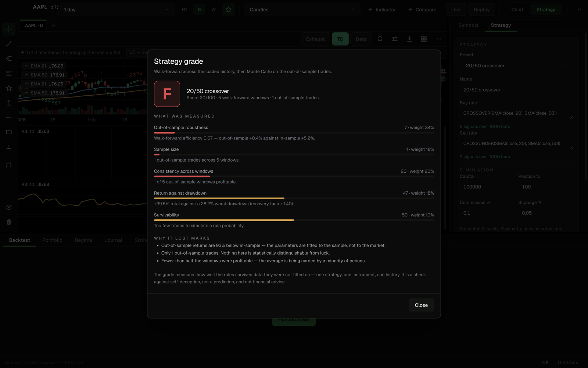Click the F grade badge

167,94
